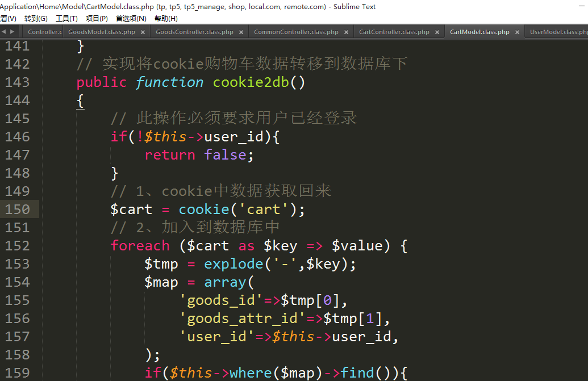Viewport: 588px width, 381px height.
Task: Open the 项目(P) menu
Action: coord(97,19)
